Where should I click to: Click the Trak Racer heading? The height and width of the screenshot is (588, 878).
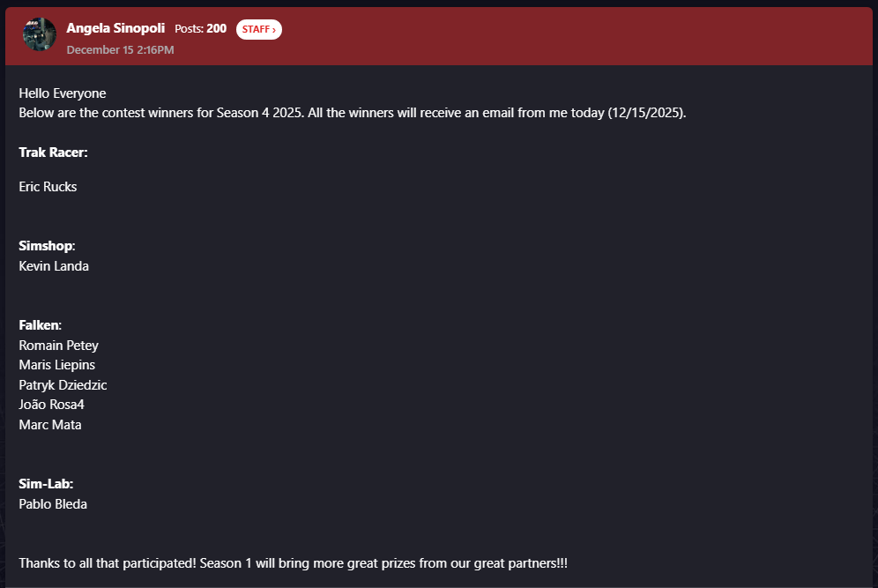pyautogui.click(x=53, y=153)
